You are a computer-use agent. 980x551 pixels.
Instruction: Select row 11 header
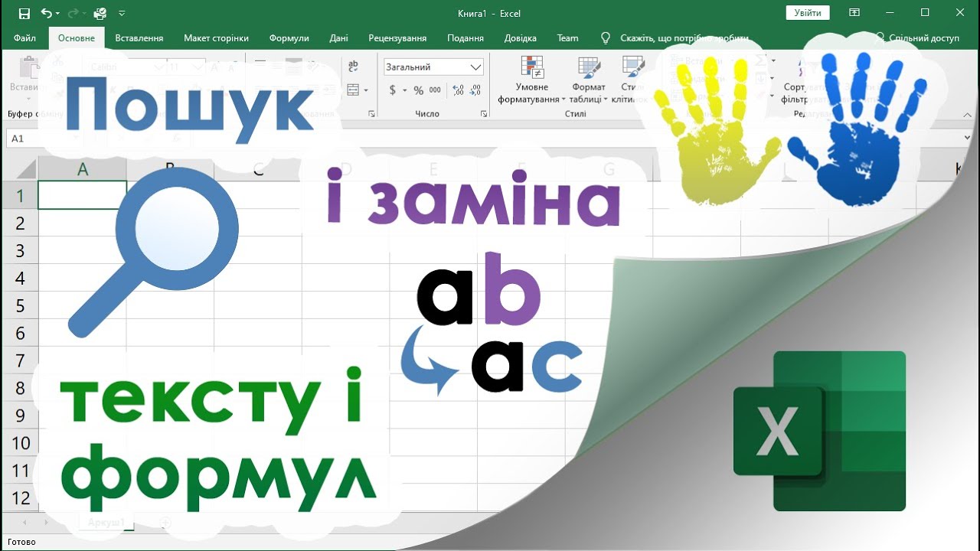[21, 471]
